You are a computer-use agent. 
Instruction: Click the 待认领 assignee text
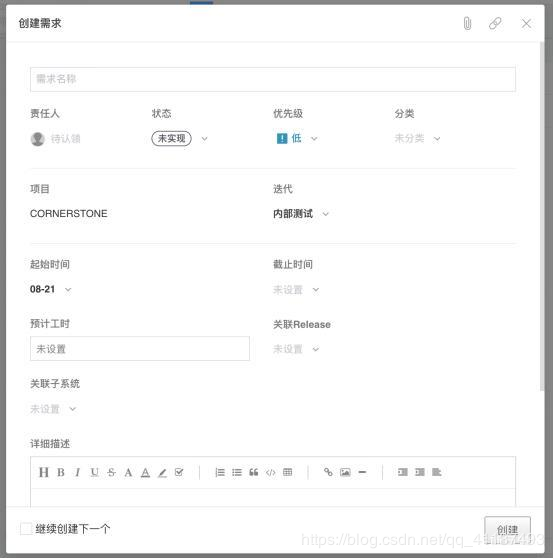point(65,139)
